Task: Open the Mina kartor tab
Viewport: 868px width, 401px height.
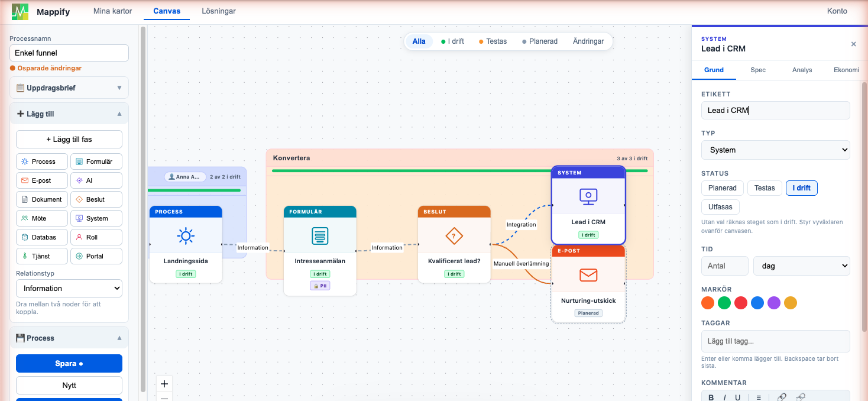Action: (x=112, y=11)
